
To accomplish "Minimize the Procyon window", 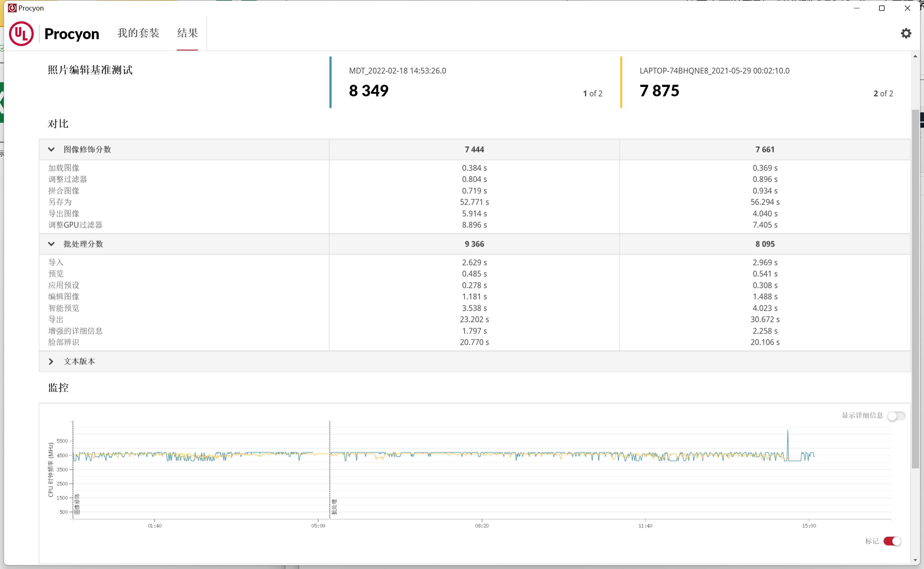I will [857, 8].
